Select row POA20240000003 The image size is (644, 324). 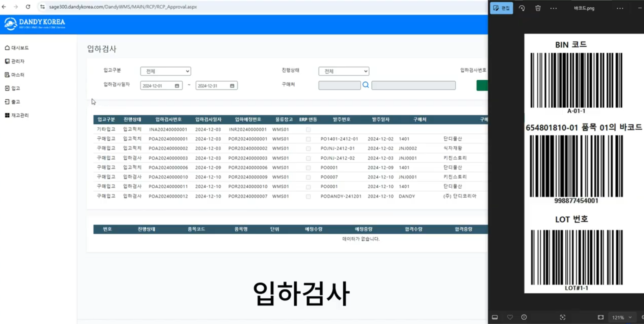coord(291,158)
